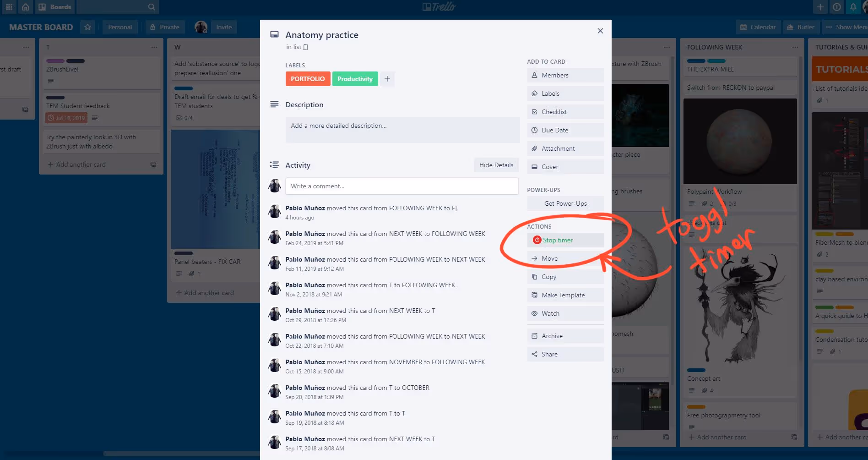This screenshot has height=460, width=868.
Task: Add another card in list T
Action: [x=77, y=164]
